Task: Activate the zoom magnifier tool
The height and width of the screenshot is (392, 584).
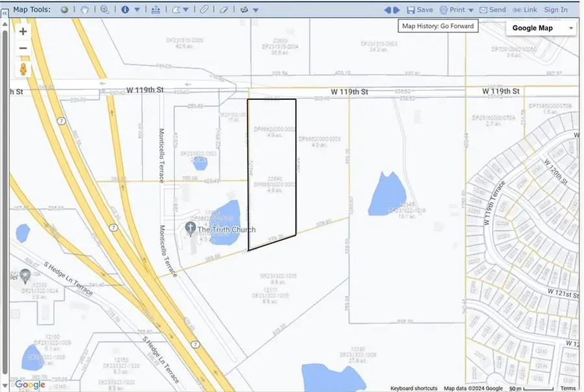Action: point(104,10)
